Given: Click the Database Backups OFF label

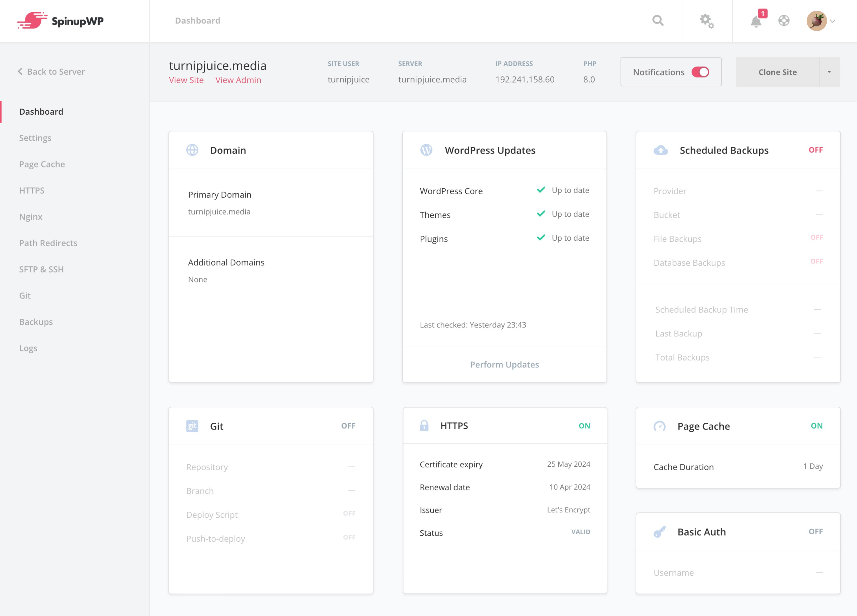Looking at the screenshot, I should click(x=817, y=261).
